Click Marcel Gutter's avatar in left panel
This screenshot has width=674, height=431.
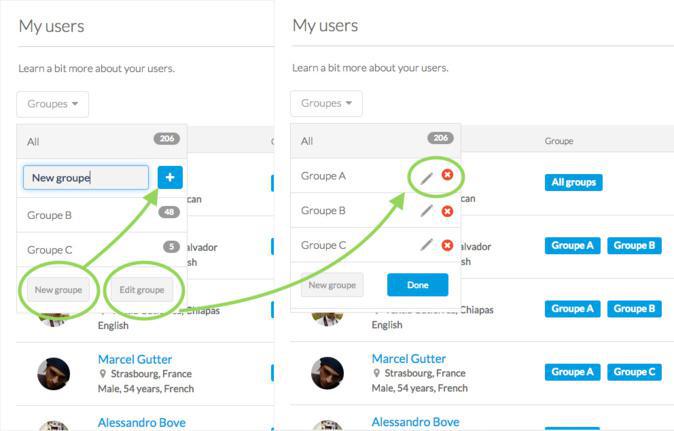[x=54, y=374]
